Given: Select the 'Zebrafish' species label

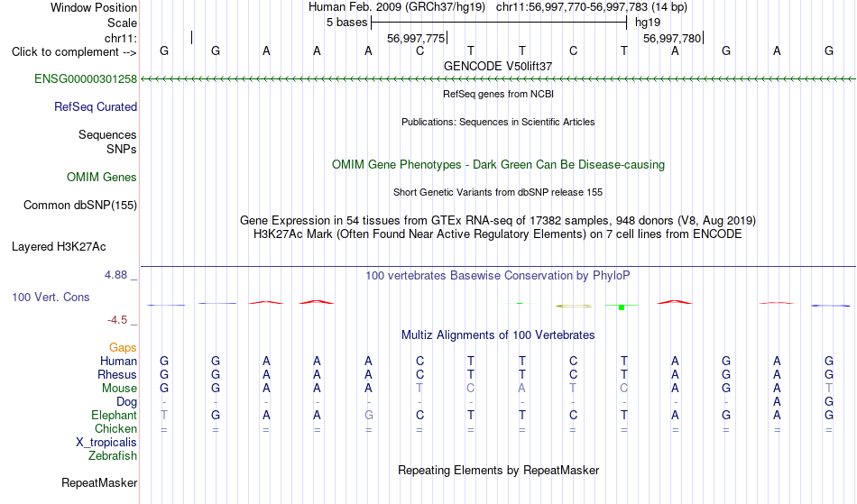Looking at the screenshot, I should [112, 455].
